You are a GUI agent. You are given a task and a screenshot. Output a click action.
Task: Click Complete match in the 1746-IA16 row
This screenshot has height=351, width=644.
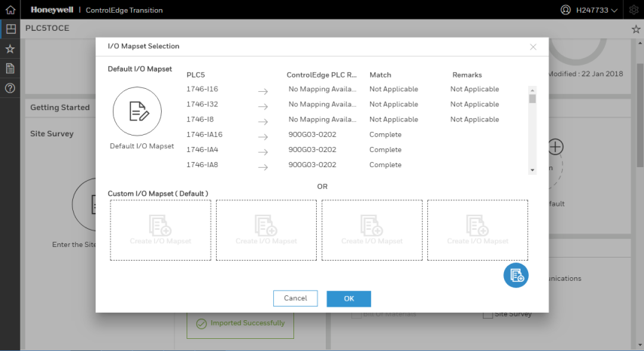(385, 134)
